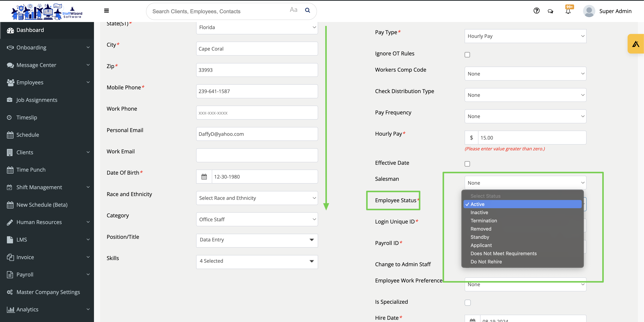This screenshot has width=644, height=322.
Task: Expand the Skills 4 Selected dropdown
Action: (x=257, y=261)
